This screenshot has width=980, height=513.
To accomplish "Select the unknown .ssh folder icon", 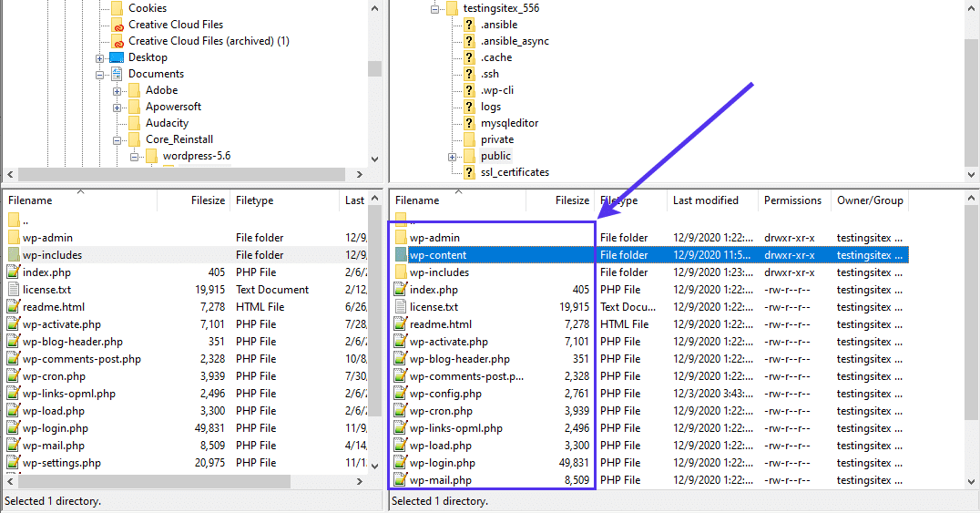I will [470, 74].
